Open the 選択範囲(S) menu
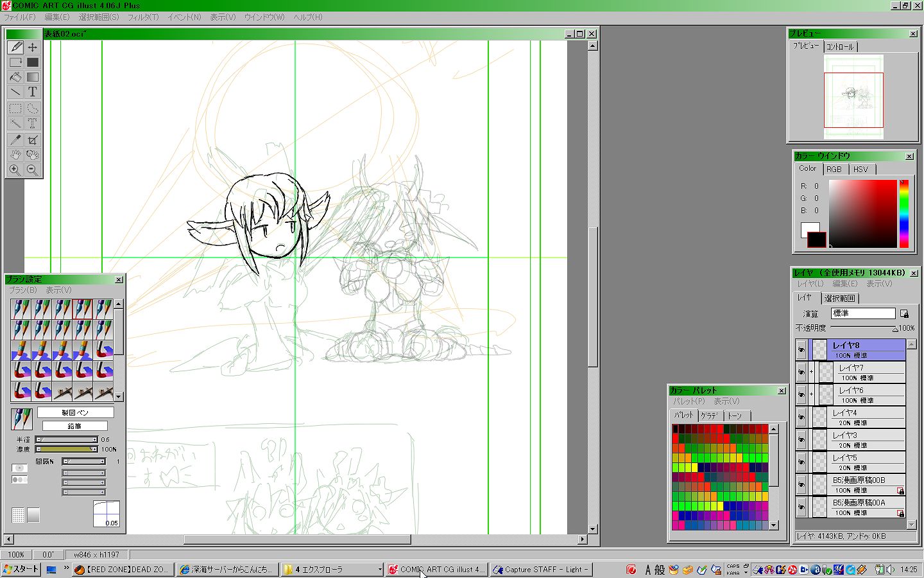Image resolution: width=924 pixels, height=578 pixels. click(x=99, y=17)
